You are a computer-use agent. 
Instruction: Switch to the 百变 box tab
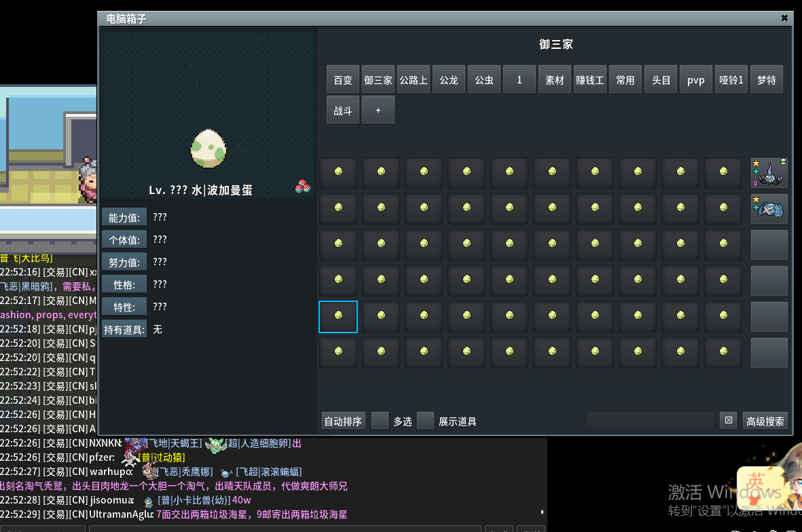point(343,79)
